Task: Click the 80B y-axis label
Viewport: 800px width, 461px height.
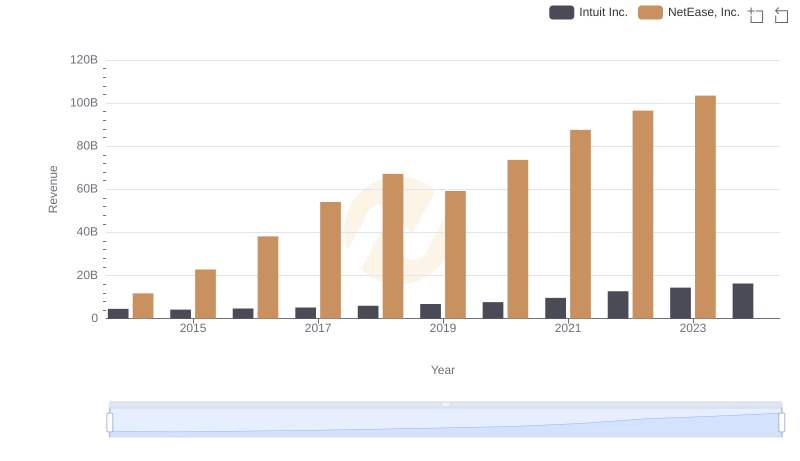Action: point(87,146)
